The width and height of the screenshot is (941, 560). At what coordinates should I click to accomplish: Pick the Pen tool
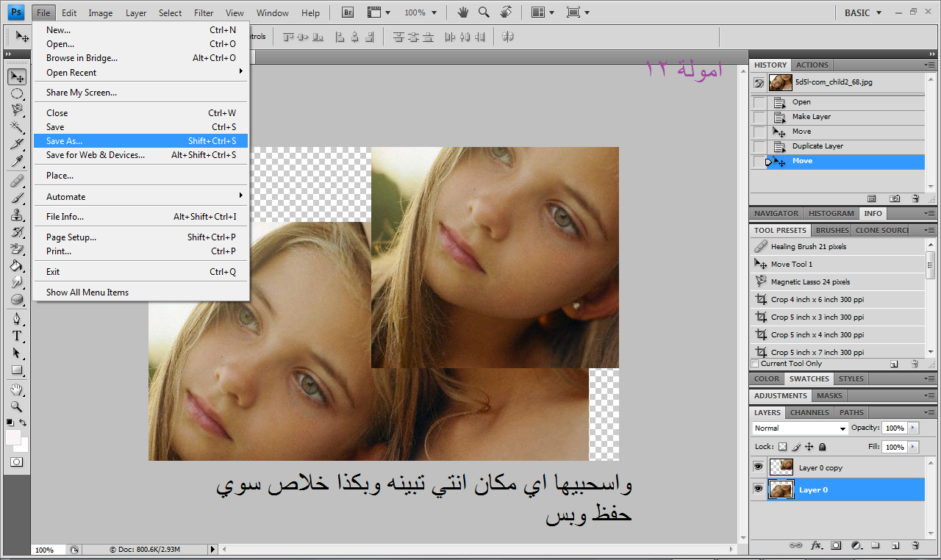[x=16, y=319]
